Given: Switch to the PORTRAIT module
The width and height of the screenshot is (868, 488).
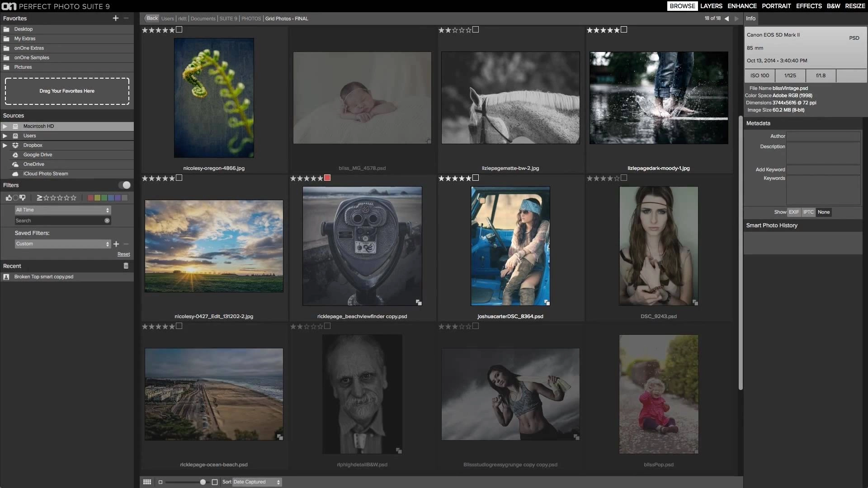Looking at the screenshot, I should click(776, 6).
